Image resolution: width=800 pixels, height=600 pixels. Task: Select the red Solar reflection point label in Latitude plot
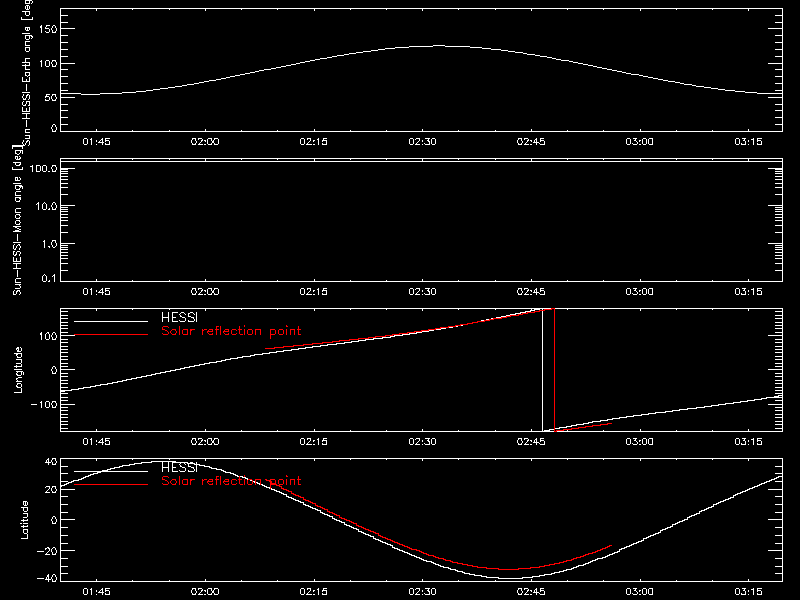click(231, 481)
